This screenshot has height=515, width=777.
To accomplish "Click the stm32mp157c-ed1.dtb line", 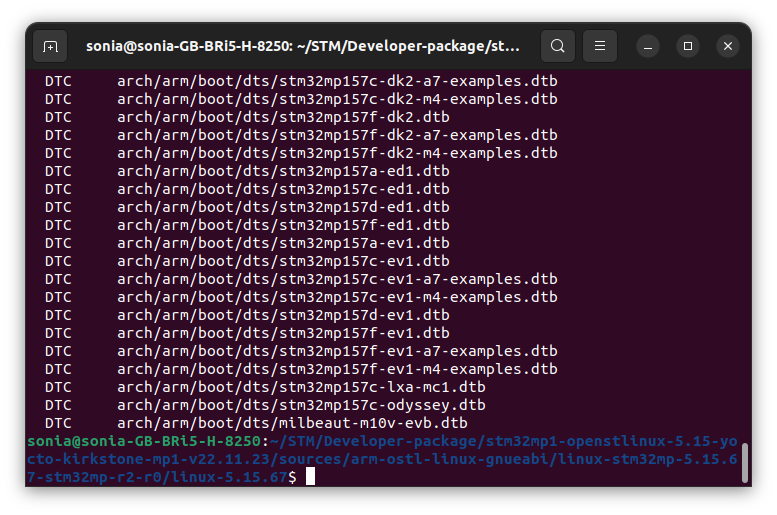I will click(247, 189).
